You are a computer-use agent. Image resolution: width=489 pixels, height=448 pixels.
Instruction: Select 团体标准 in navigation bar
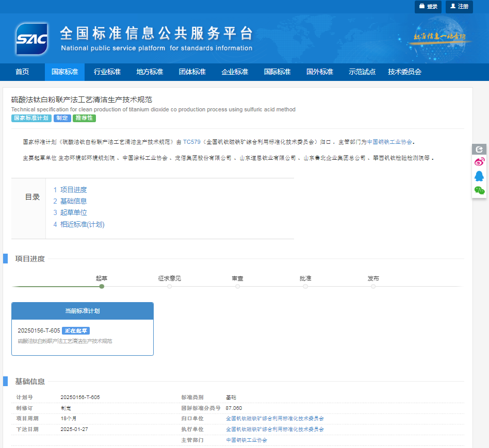pos(192,72)
